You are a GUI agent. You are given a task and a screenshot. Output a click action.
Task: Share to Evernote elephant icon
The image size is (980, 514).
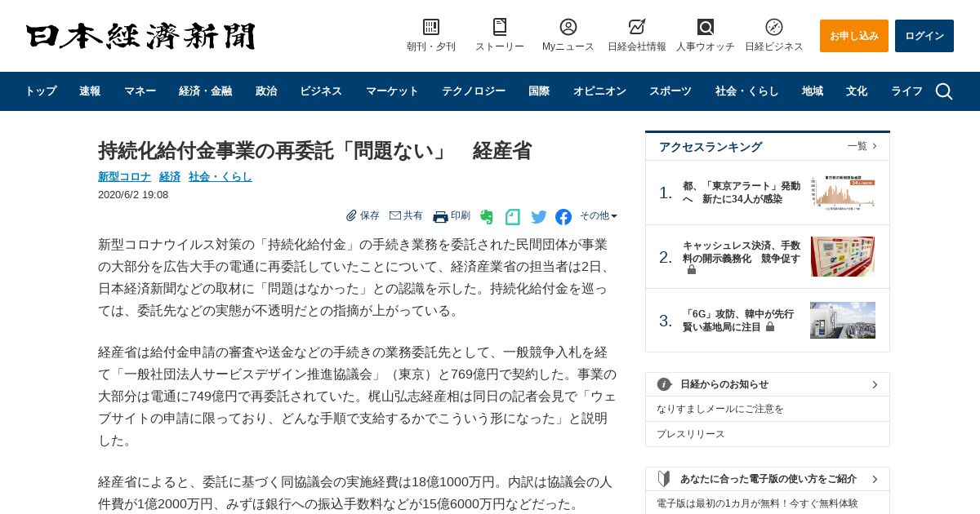(x=487, y=217)
